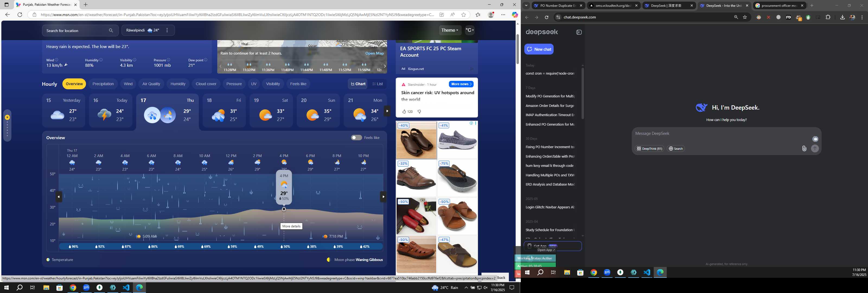Open notification center icon in taskbar

pos(512,288)
